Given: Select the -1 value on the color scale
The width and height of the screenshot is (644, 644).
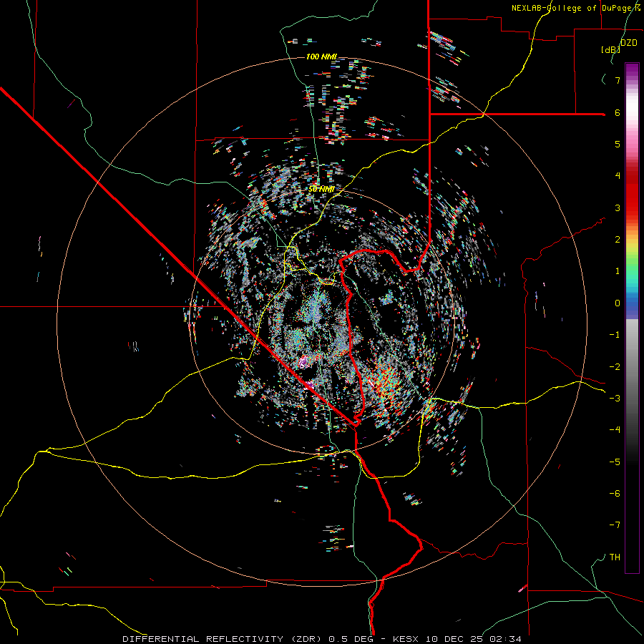Looking at the screenshot, I should click(x=615, y=335).
